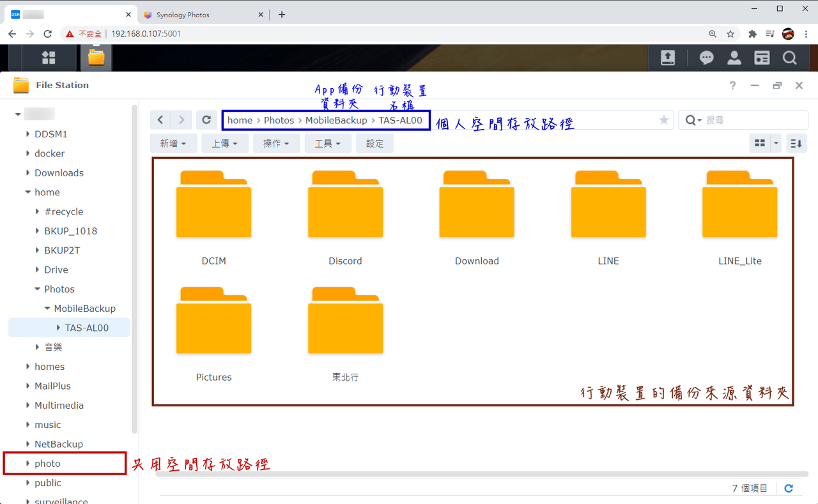Open the 新增 dropdown menu
The height and width of the screenshot is (504, 818).
pos(173,143)
